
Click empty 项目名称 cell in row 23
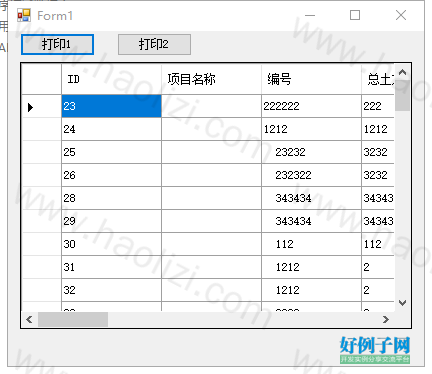tap(211, 106)
